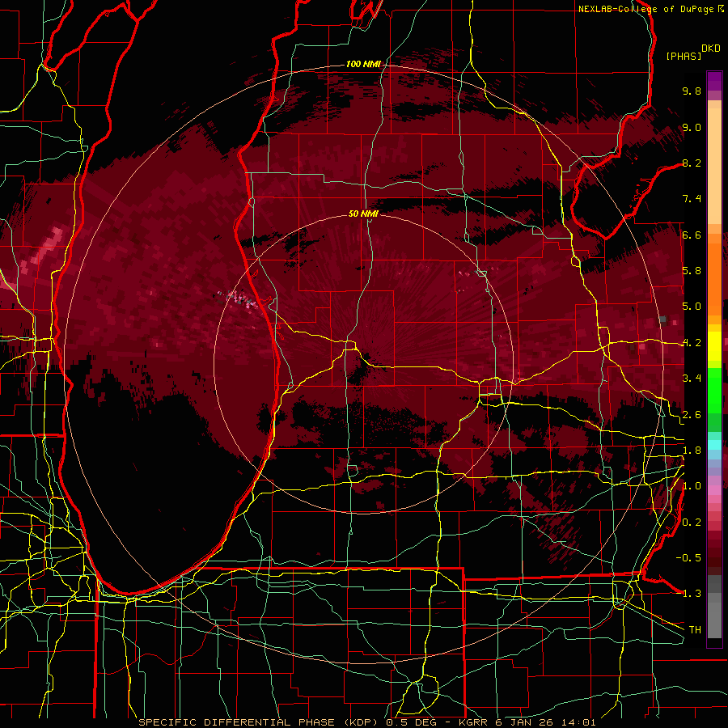The width and height of the screenshot is (728, 728).
Task: Click the 2.6 scale value
Action: tap(692, 415)
